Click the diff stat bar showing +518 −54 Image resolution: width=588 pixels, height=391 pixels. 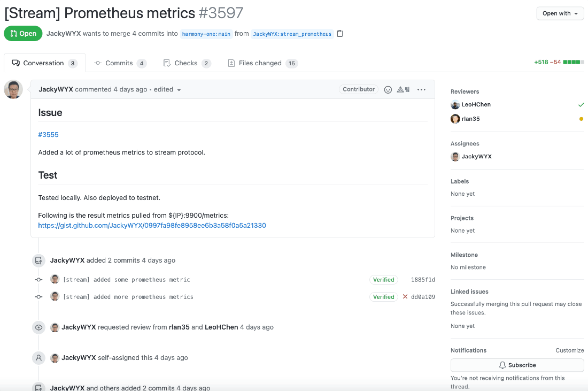coord(559,62)
